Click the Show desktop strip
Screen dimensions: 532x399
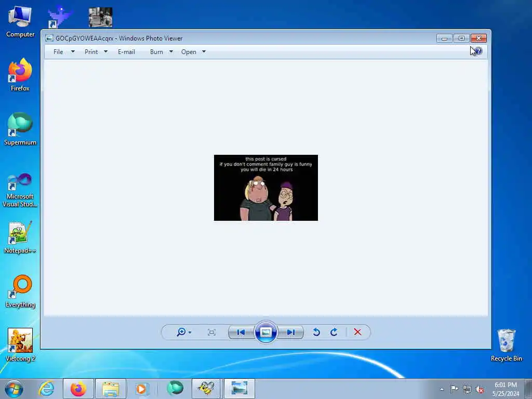point(528,389)
